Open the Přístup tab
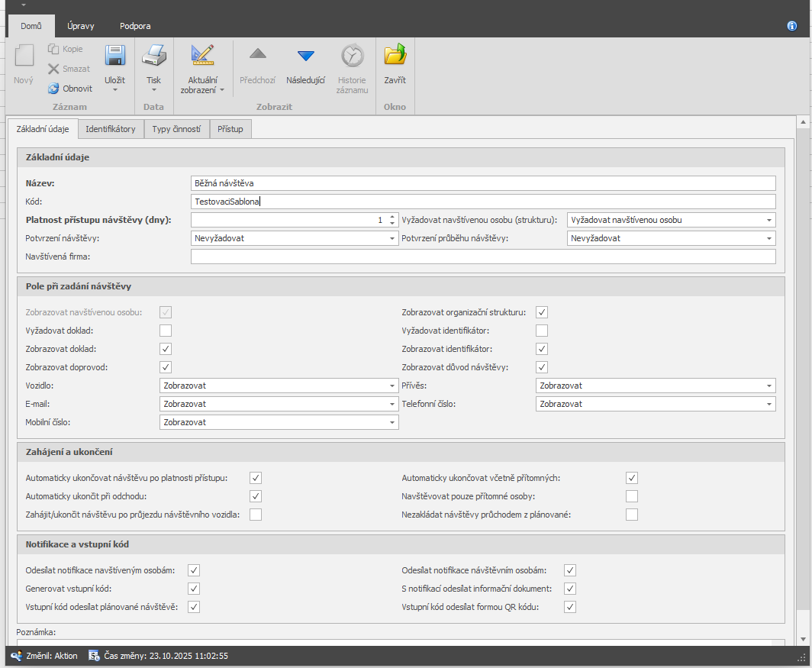 click(x=230, y=129)
